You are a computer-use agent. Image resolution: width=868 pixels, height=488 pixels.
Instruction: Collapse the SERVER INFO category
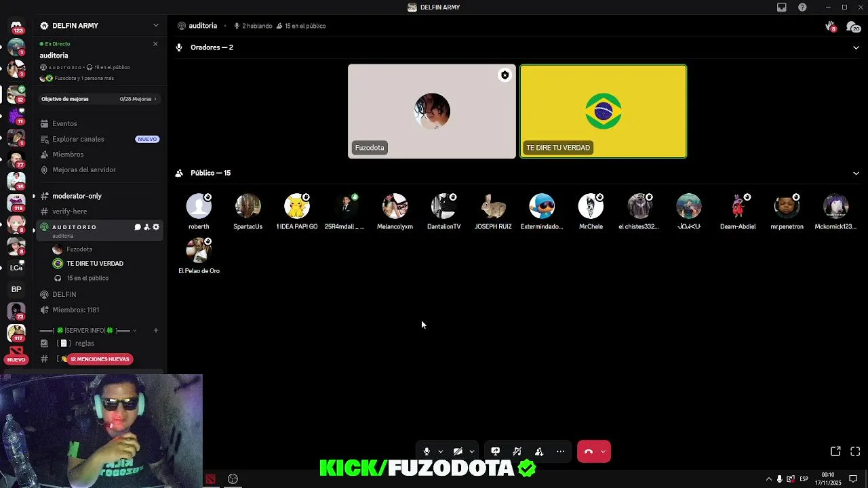tap(134, 331)
